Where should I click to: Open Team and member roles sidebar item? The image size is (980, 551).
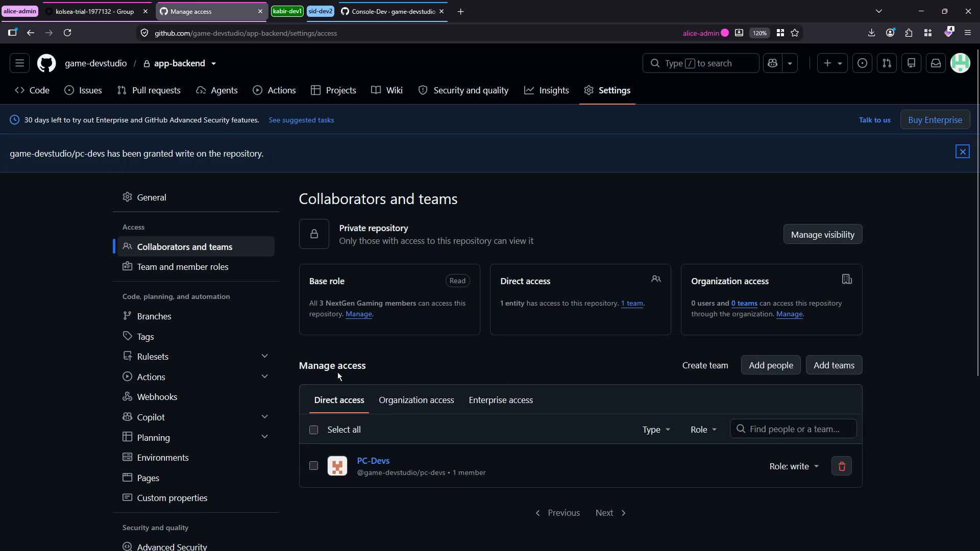point(196,267)
